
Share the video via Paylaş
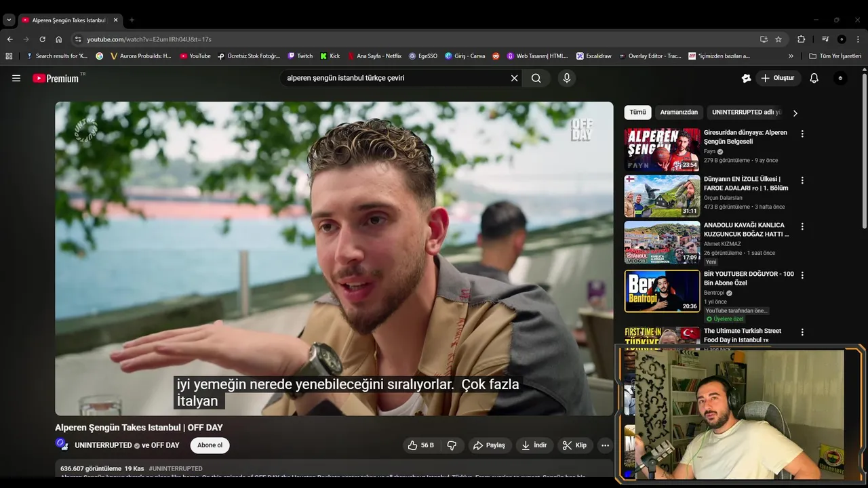(x=489, y=445)
